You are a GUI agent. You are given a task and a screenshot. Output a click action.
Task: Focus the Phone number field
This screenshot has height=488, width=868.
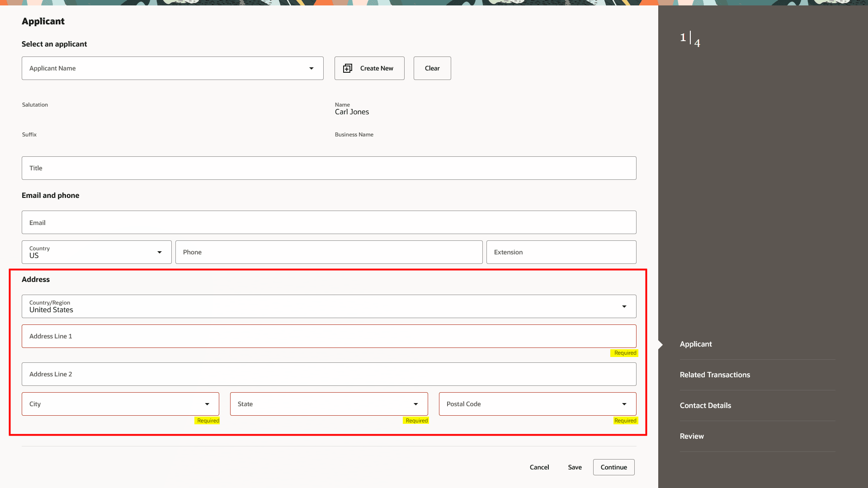(x=329, y=252)
